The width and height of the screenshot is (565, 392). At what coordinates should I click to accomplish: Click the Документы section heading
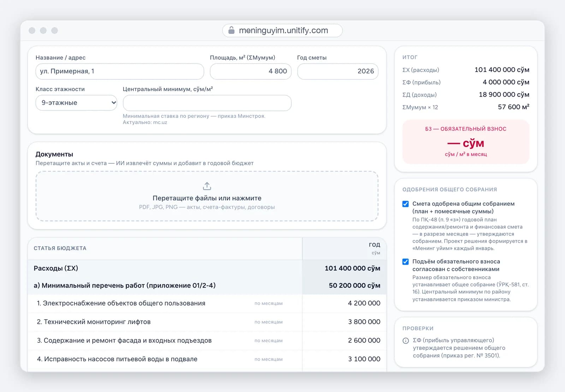coord(54,154)
